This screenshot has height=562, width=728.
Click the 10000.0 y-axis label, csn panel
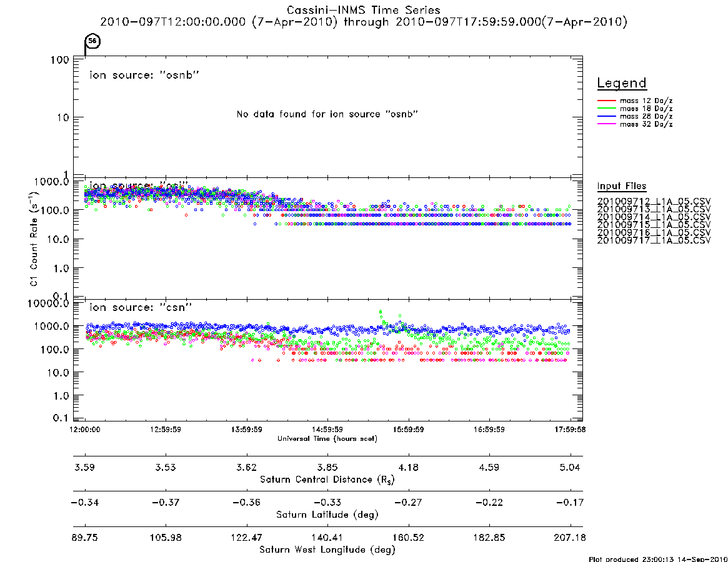[x=48, y=303]
